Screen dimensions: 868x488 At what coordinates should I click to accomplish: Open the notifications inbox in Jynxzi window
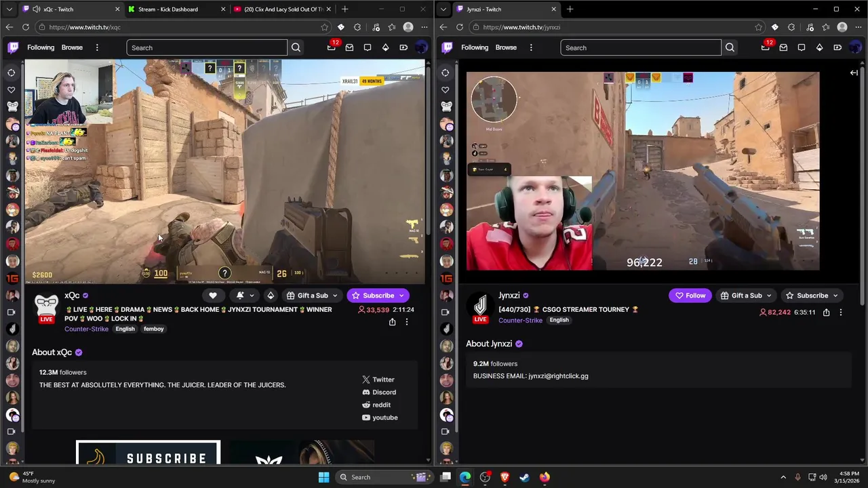coord(783,47)
